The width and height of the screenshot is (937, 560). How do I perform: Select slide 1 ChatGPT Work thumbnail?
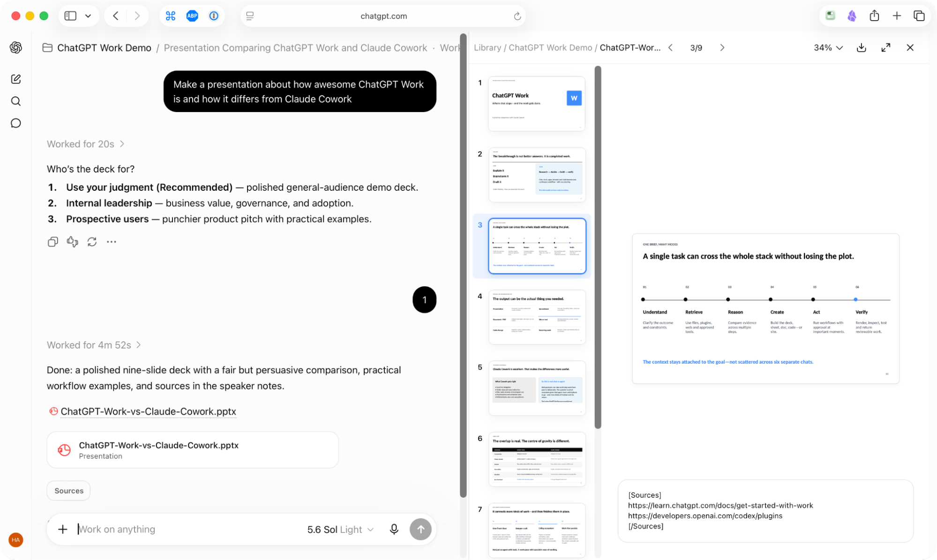pyautogui.click(x=537, y=104)
